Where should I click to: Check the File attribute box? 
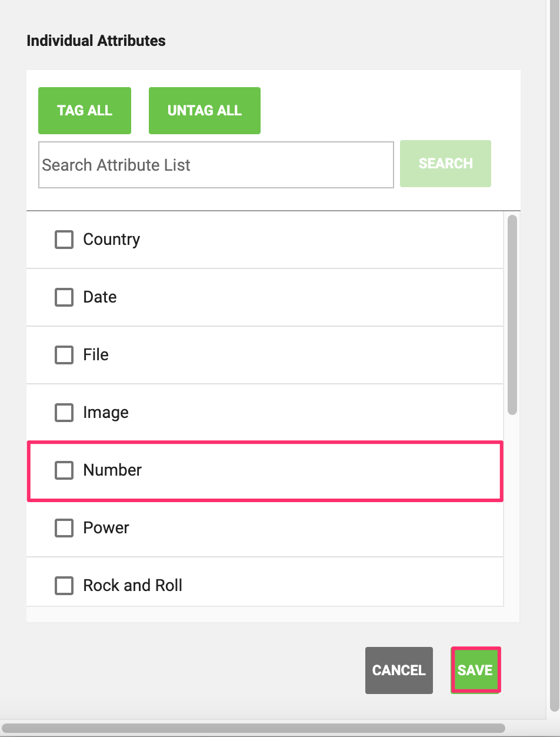coord(64,355)
